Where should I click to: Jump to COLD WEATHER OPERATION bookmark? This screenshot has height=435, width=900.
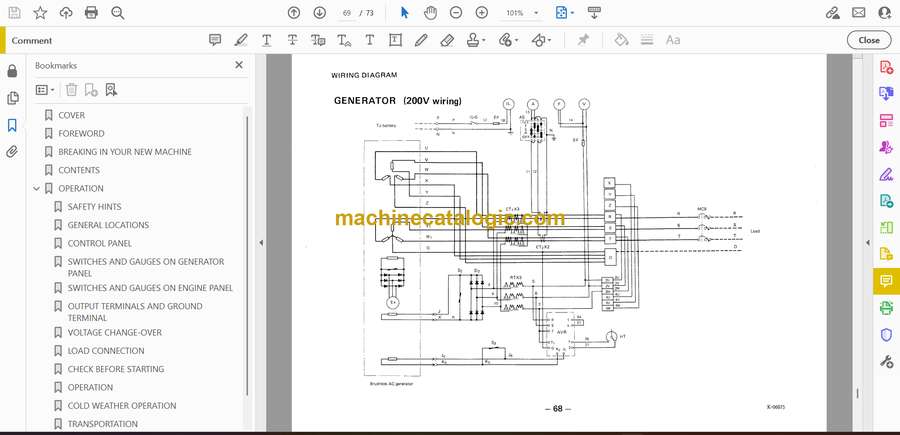point(122,406)
